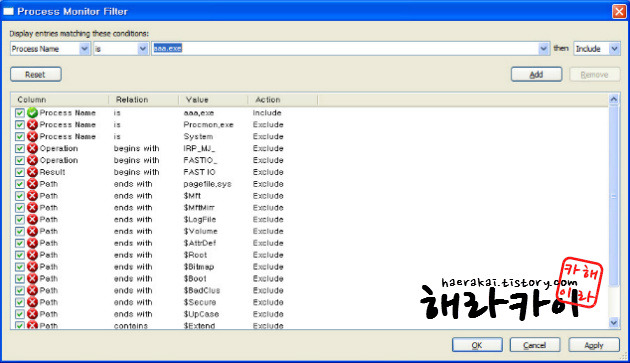Click the exclude icon in $Secure row
The width and height of the screenshot is (630, 363).
(x=33, y=302)
